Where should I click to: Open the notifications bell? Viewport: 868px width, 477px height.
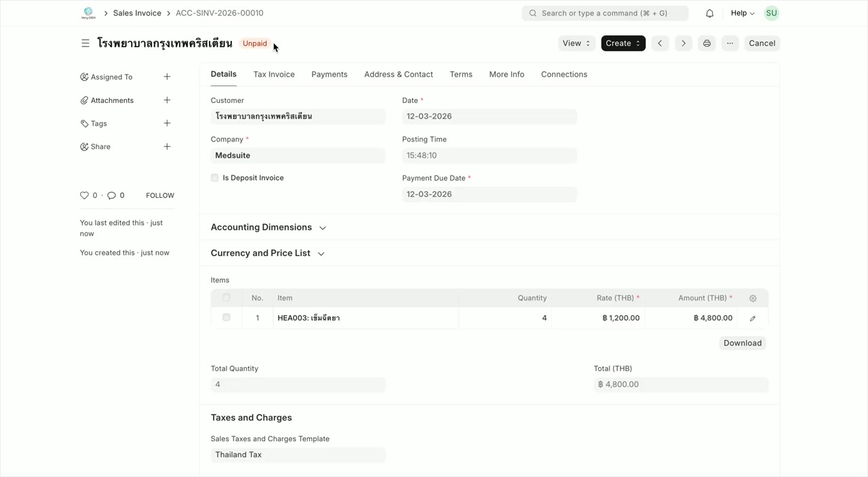coord(707,13)
